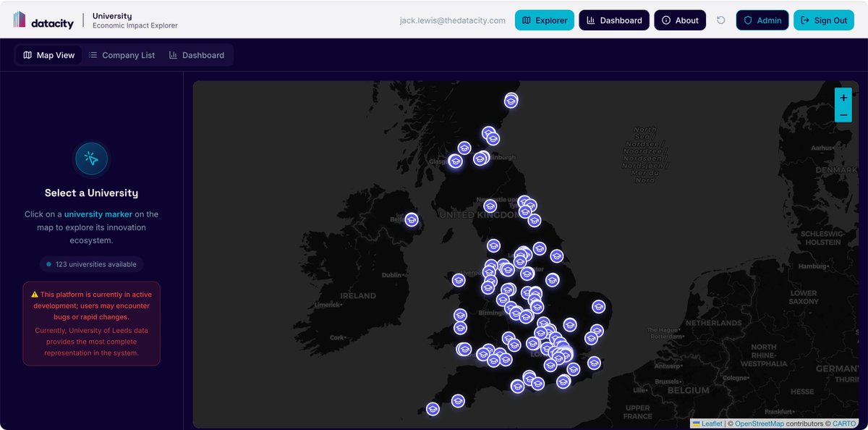Viewport: 868px width, 430px height.
Task: Open the Explorer section
Action: (x=545, y=20)
